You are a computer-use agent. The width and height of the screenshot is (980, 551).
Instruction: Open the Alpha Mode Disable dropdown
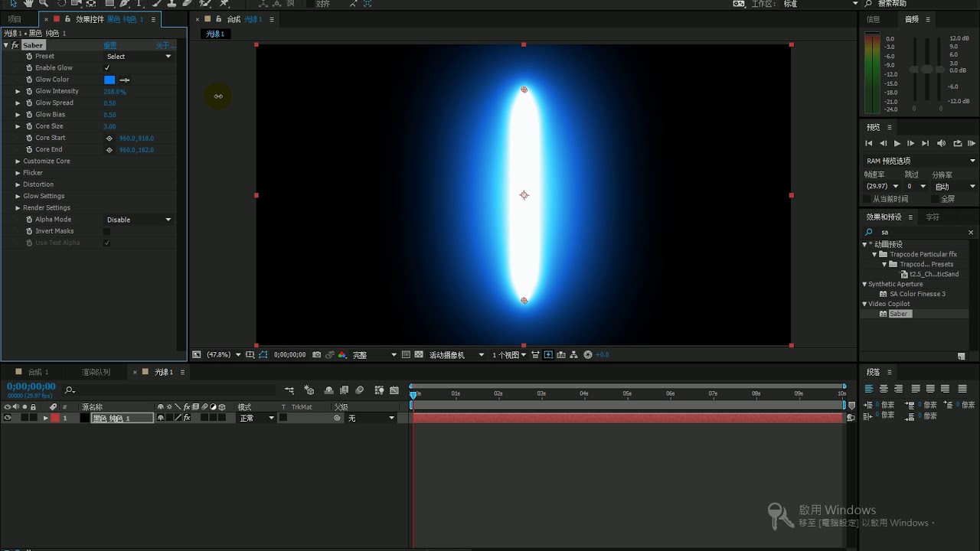139,220
